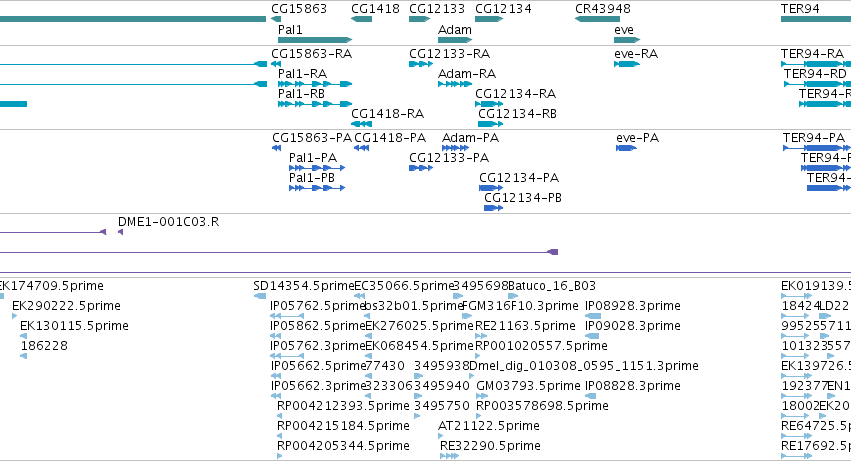Select the CG12134-PA protein label
Screen dimensions: 851x461
pyautogui.click(x=519, y=178)
